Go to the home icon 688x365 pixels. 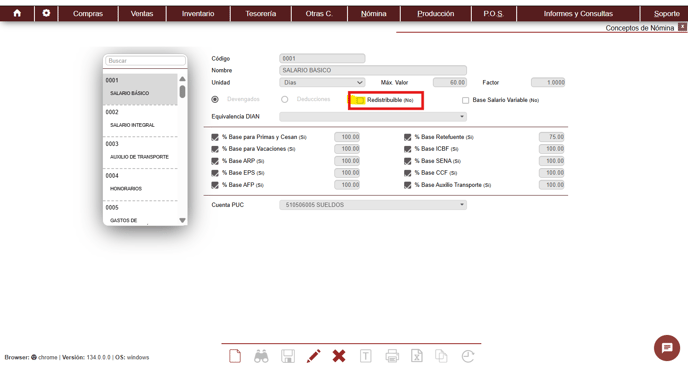pyautogui.click(x=17, y=14)
